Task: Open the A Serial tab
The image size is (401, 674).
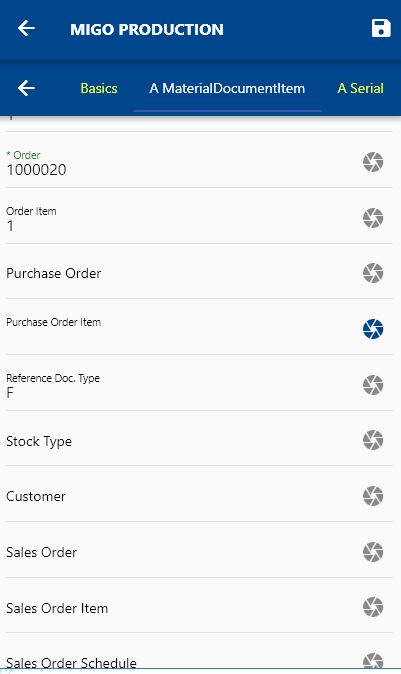Action: click(360, 88)
